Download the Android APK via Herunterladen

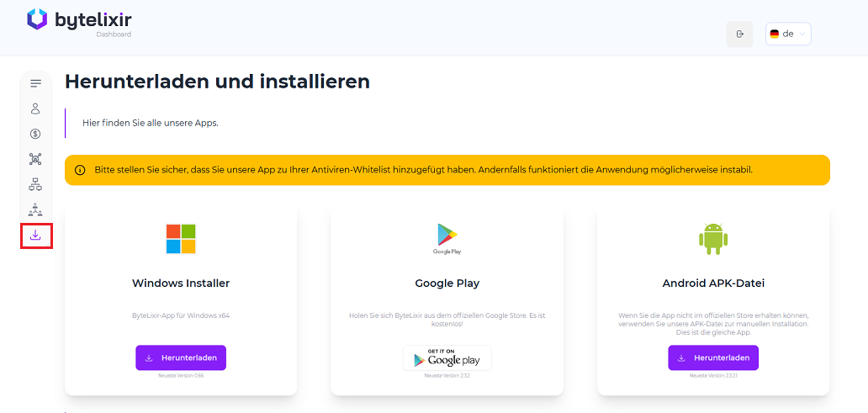(713, 357)
